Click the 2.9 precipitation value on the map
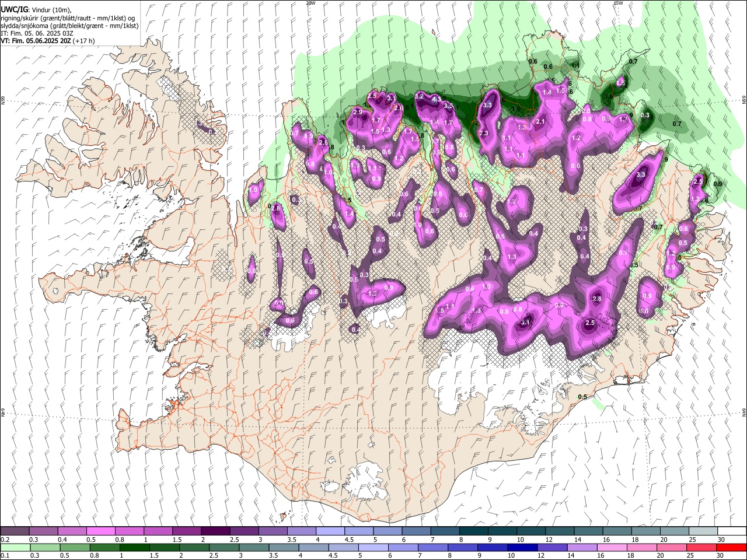747x560 pixels. pyautogui.click(x=358, y=112)
